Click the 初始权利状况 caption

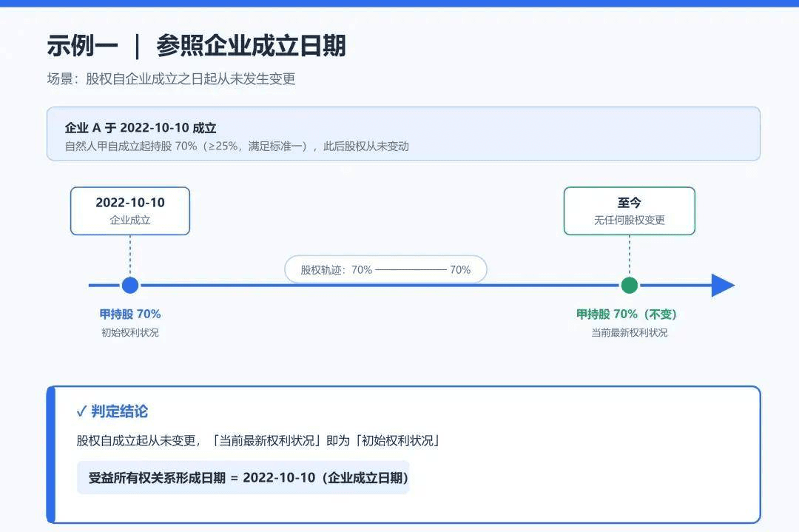130,333
